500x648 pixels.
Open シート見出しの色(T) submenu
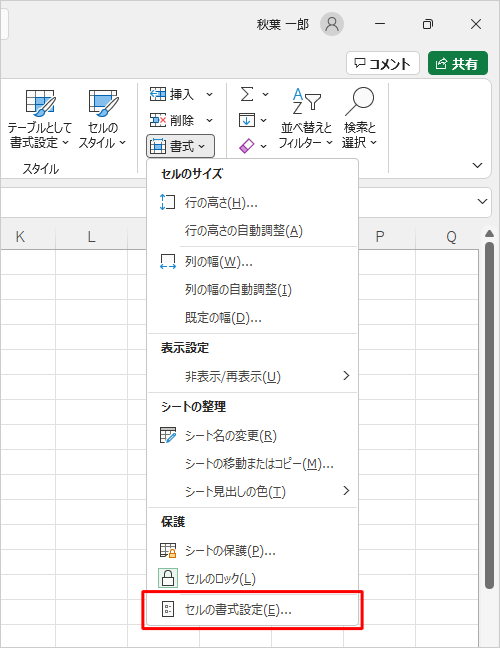pyautogui.click(x=252, y=491)
